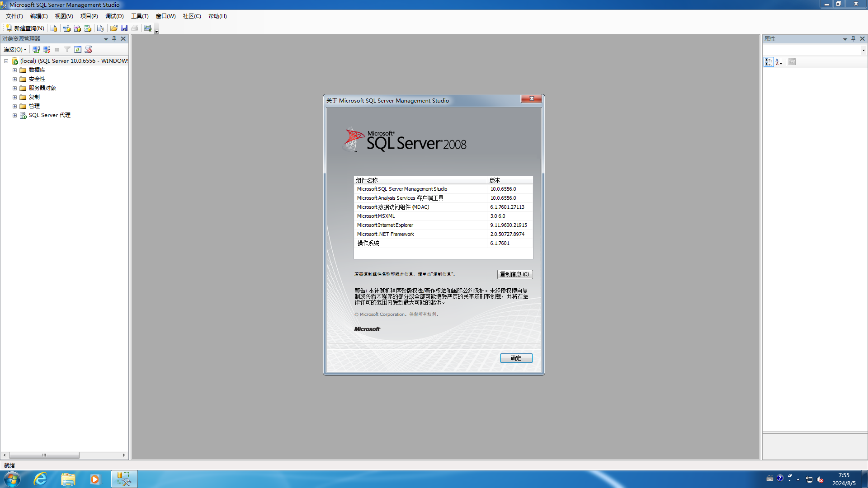Click the Alphabetical sort icon in Properties
This screenshot has height=488, width=868.
pyautogui.click(x=779, y=62)
